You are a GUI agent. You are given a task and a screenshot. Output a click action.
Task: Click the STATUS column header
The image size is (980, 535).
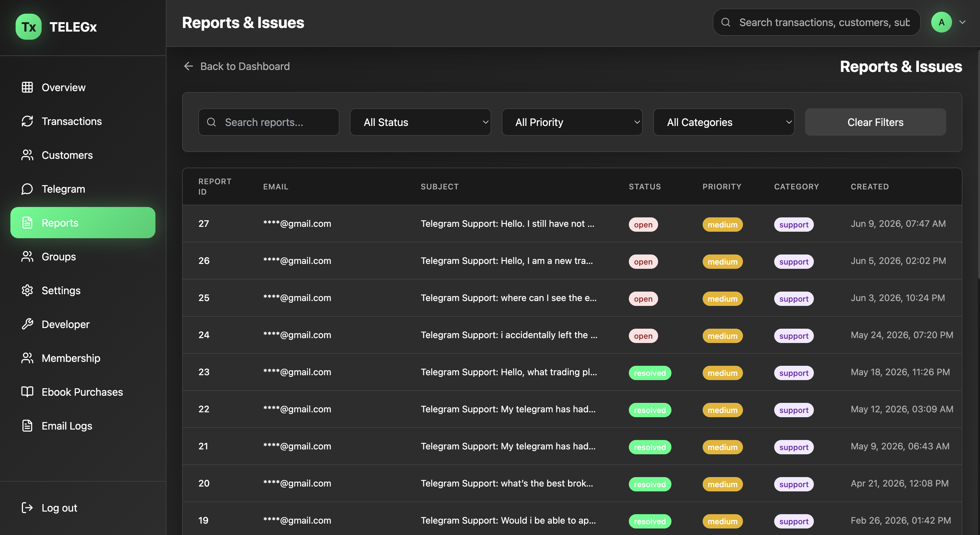point(644,186)
